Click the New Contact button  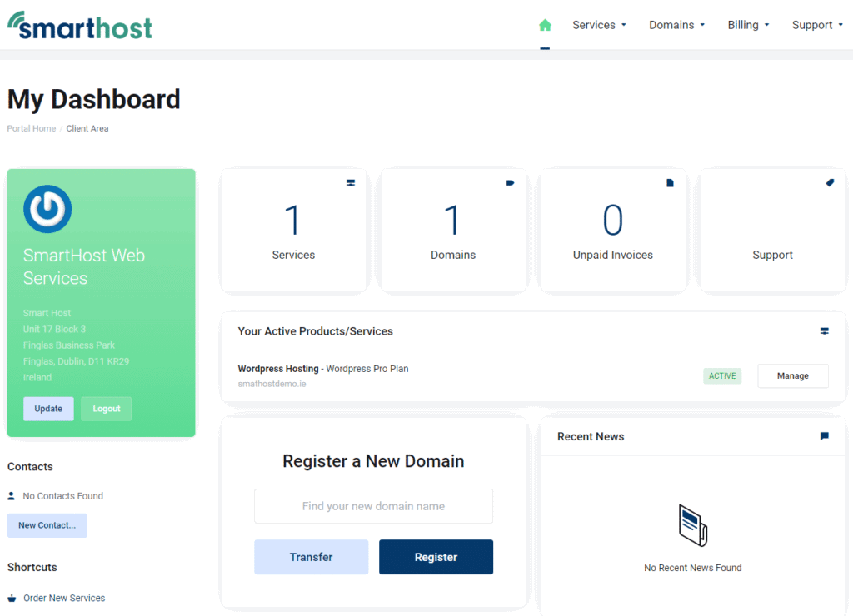pyautogui.click(x=47, y=525)
